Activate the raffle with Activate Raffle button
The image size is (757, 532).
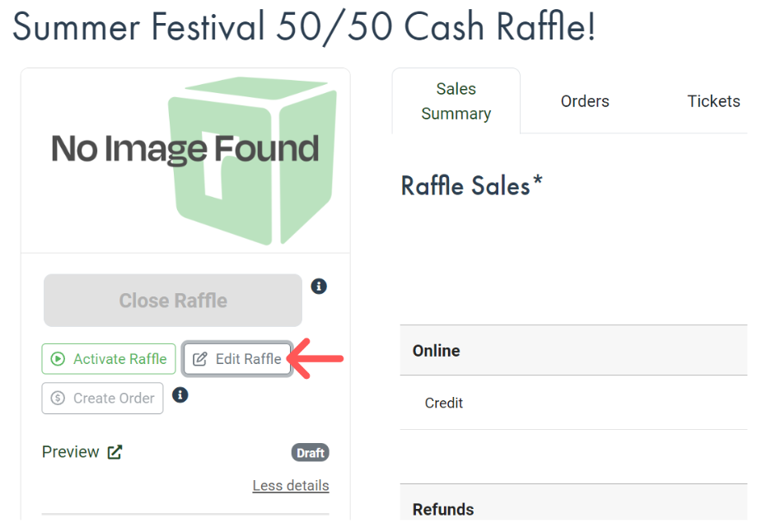pyautogui.click(x=108, y=359)
